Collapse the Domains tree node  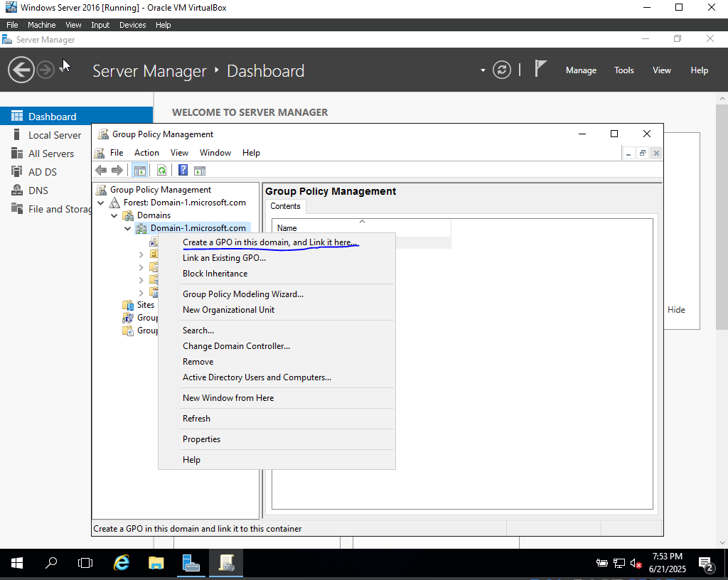[x=114, y=216]
